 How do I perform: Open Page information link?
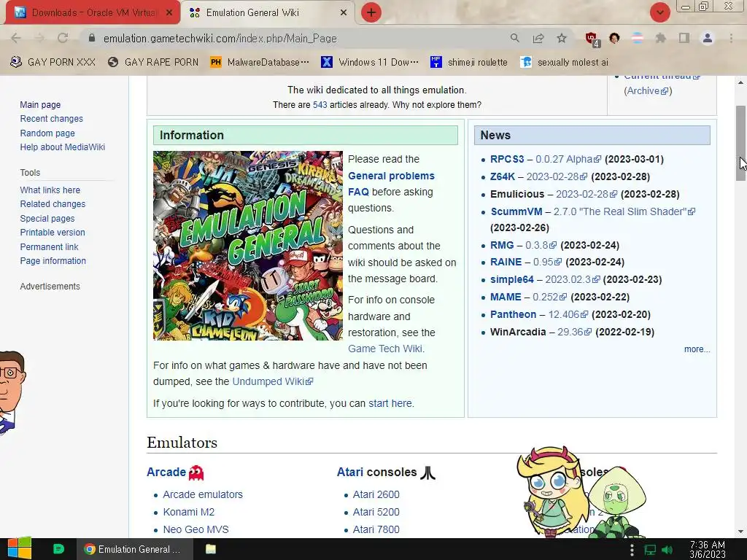coord(53,261)
